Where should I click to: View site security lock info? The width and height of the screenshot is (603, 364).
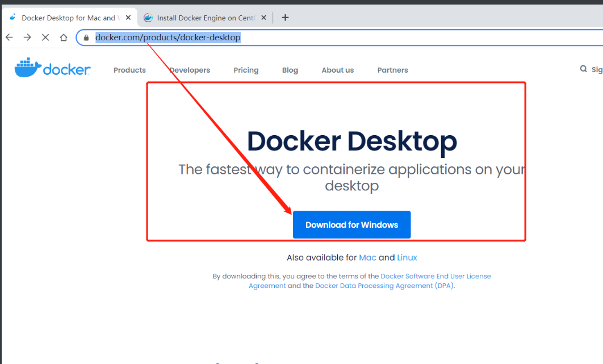tap(86, 37)
